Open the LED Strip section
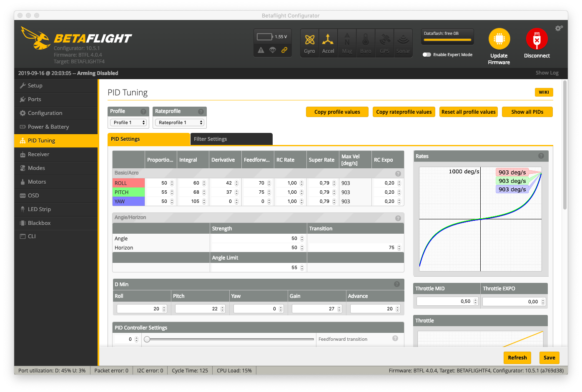Image resolution: width=582 pixels, height=392 pixels. point(56,209)
